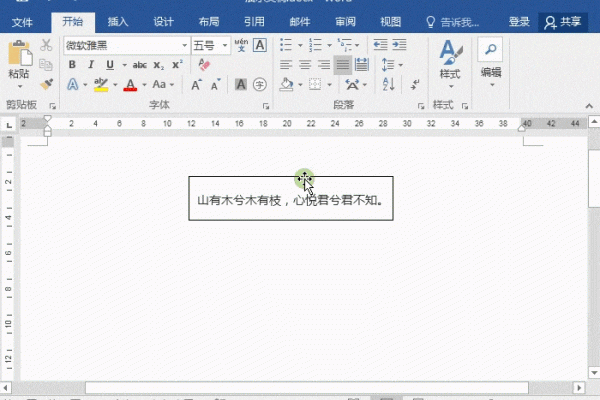Increase font size with A up icon
The height and width of the screenshot is (400, 600).
[x=196, y=85]
